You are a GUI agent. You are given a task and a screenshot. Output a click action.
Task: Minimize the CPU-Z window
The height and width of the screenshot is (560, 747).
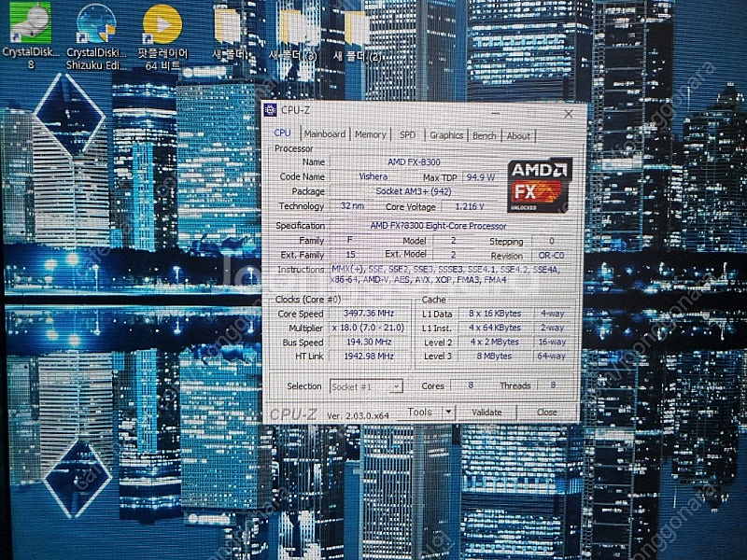(x=496, y=113)
